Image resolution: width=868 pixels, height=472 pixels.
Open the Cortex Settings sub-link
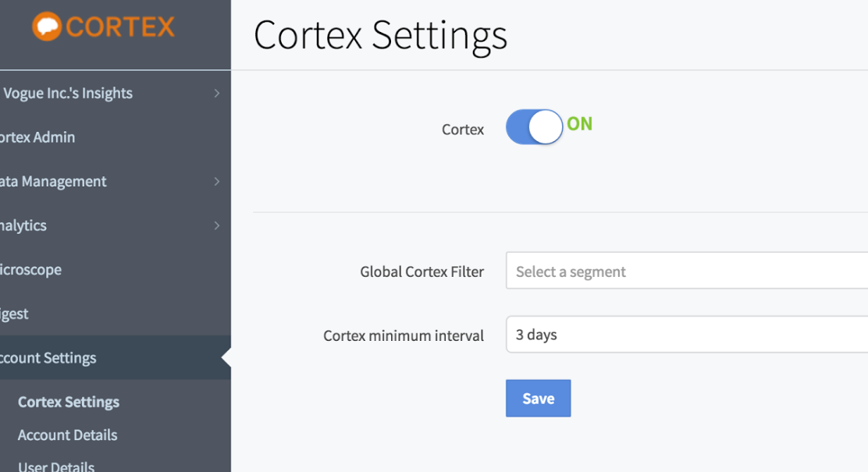69,402
